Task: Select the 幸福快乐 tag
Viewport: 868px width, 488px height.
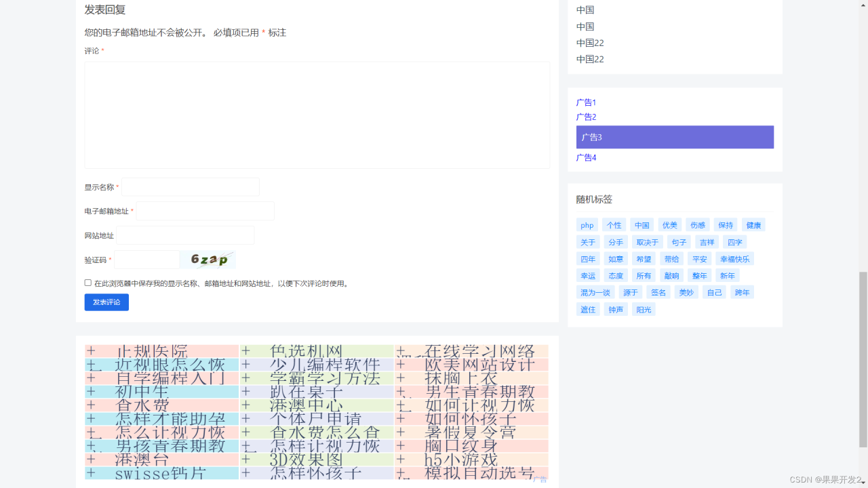Action: click(734, 258)
